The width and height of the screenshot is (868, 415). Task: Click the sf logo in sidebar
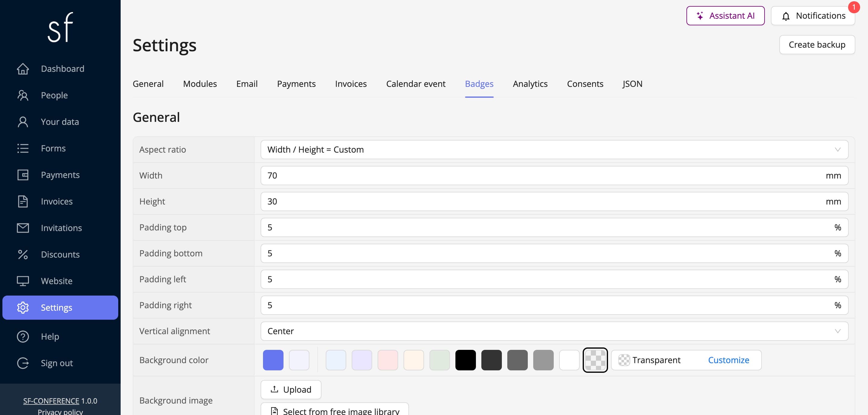click(60, 27)
